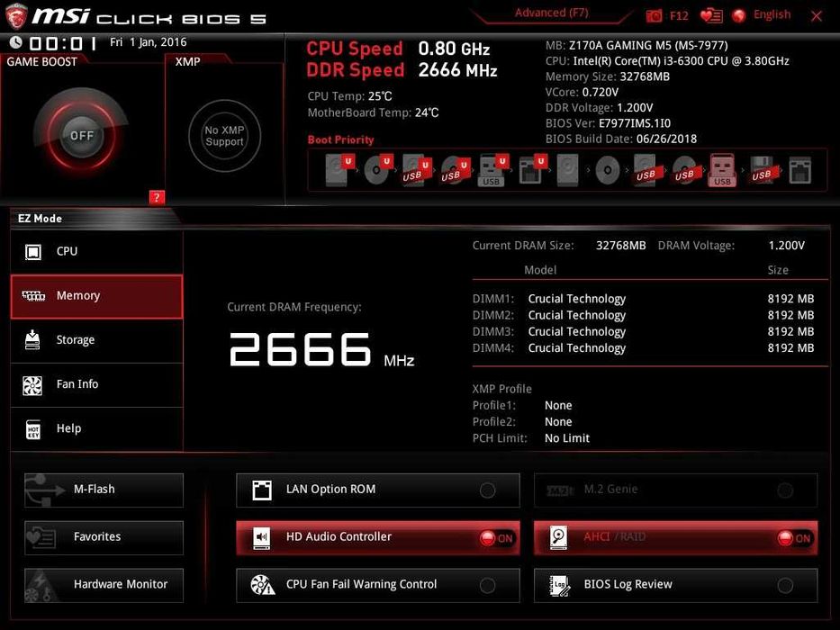Click the PCH Limit No Limit value
Viewport: 840px width, 630px height.
567,438
